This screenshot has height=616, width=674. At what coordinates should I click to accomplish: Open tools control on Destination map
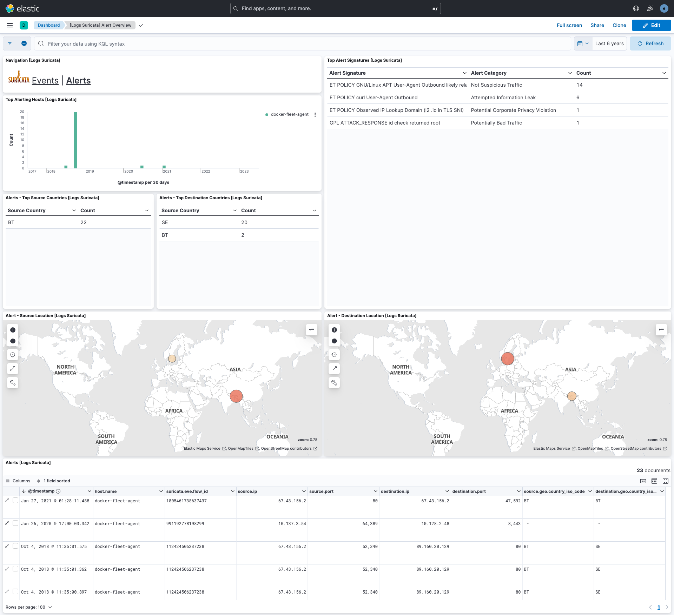[x=334, y=383]
